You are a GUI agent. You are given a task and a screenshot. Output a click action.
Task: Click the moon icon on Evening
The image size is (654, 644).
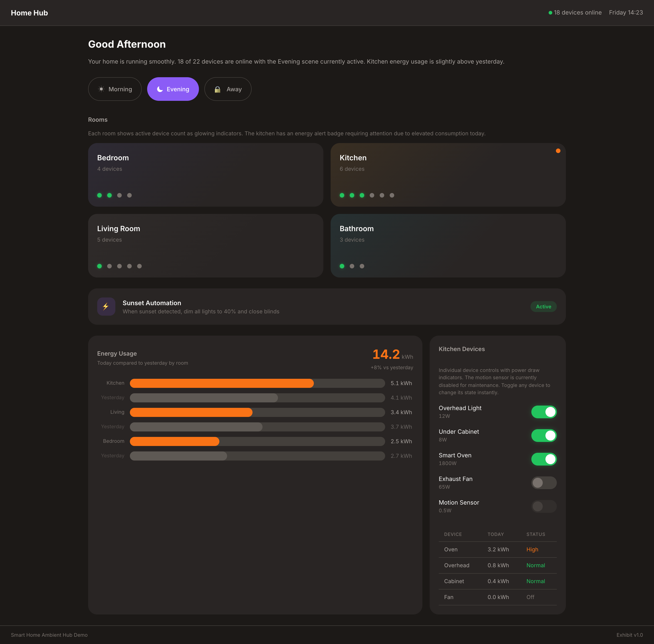[x=160, y=89]
